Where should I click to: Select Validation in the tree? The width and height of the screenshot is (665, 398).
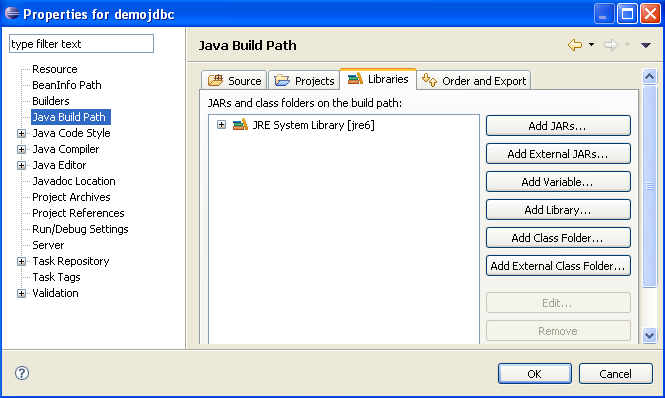pyautogui.click(x=55, y=293)
